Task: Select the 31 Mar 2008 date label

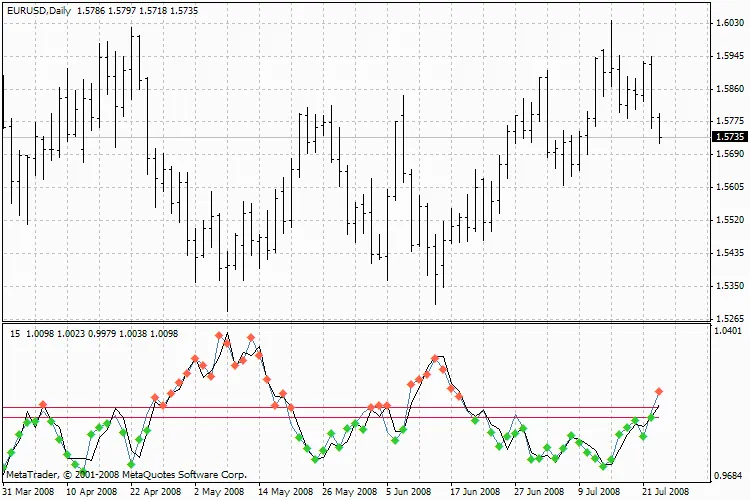Action: click(x=29, y=492)
